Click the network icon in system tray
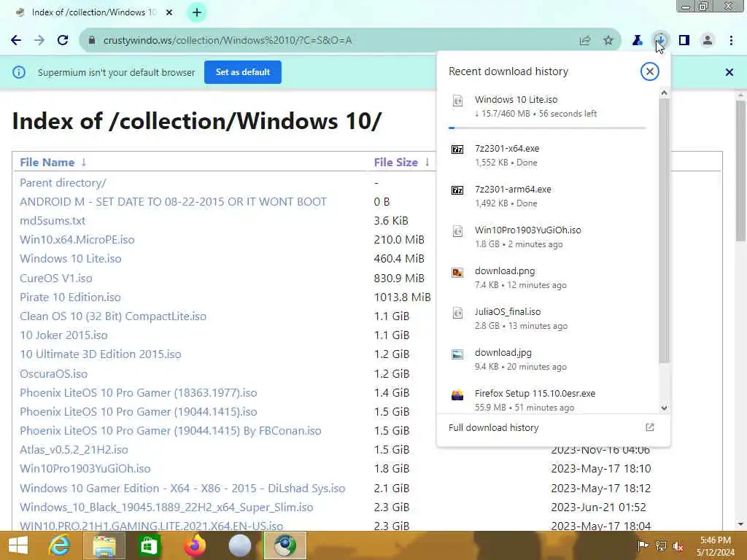 (x=661, y=545)
